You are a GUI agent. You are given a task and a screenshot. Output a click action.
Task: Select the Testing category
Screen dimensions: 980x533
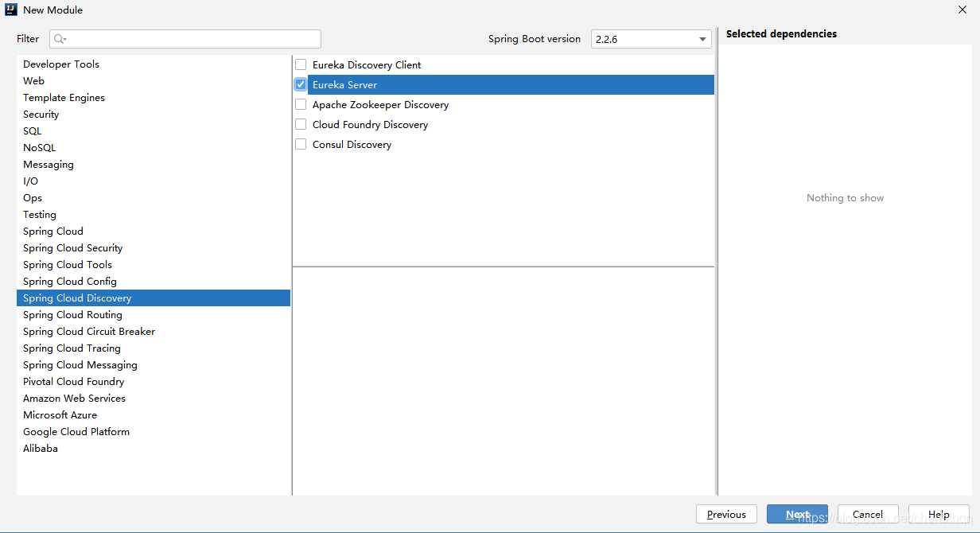click(x=154, y=215)
